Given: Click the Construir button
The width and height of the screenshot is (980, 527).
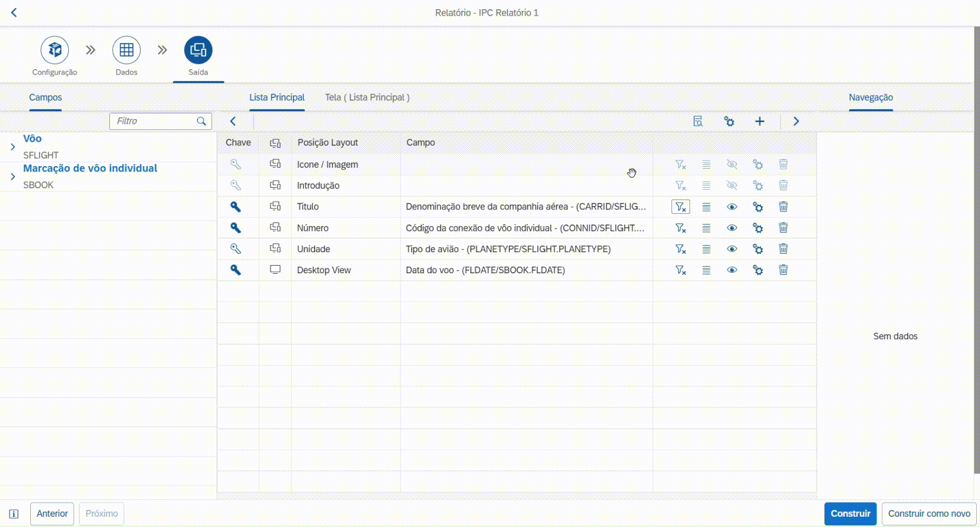Looking at the screenshot, I should pyautogui.click(x=850, y=513).
